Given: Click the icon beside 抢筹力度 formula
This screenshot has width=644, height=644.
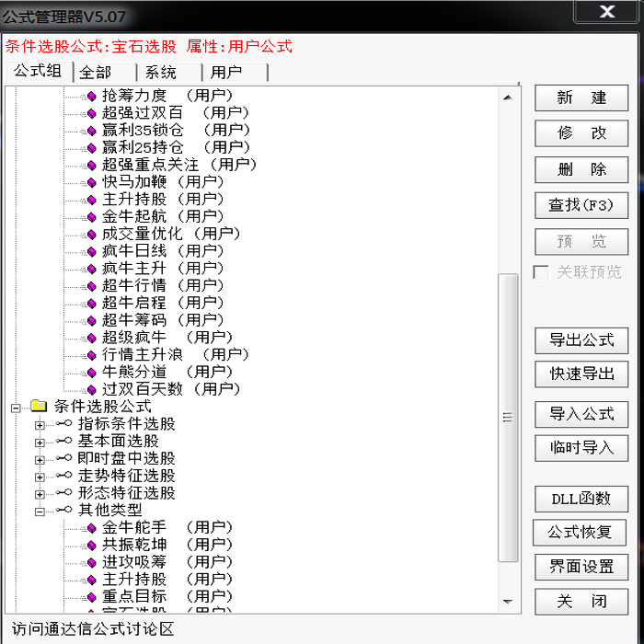Looking at the screenshot, I should coord(91,96).
